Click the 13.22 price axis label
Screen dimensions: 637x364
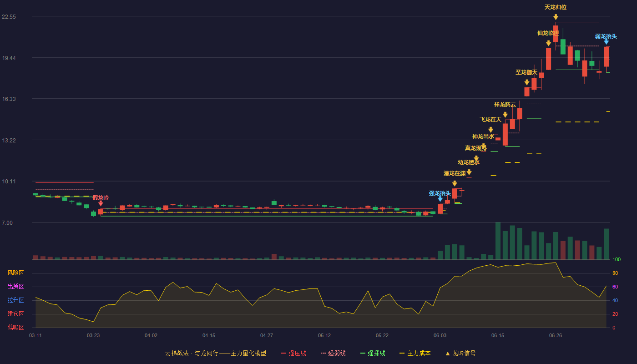pos(9,140)
